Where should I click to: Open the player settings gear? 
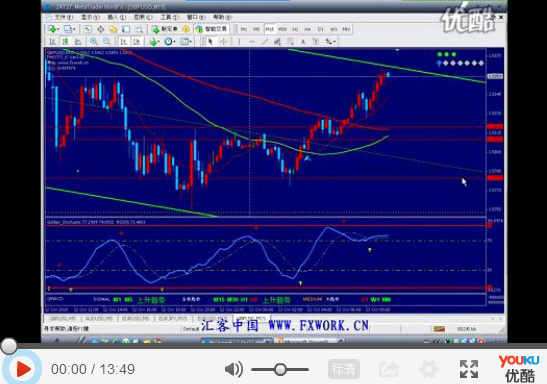[429, 369]
